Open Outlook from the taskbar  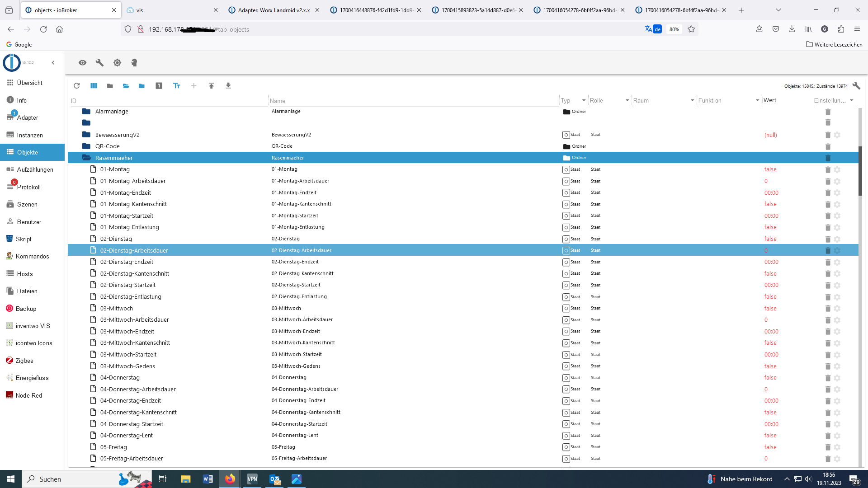tap(274, 479)
